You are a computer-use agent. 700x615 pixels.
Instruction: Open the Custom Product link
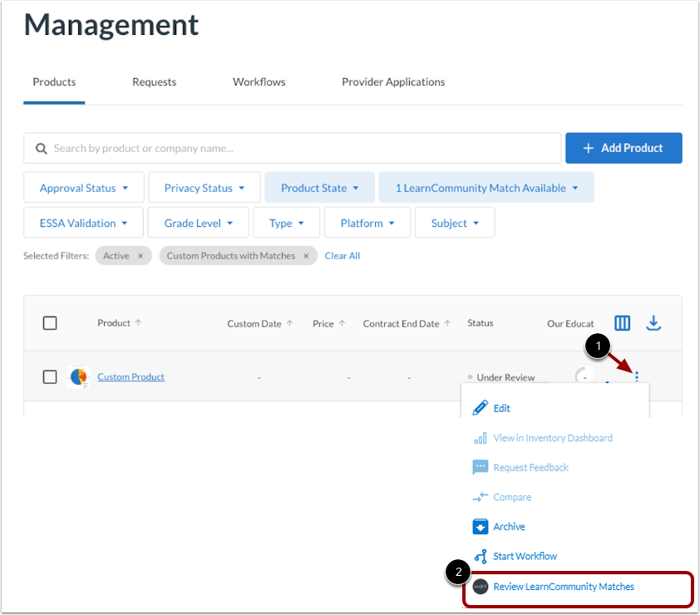pyautogui.click(x=131, y=376)
